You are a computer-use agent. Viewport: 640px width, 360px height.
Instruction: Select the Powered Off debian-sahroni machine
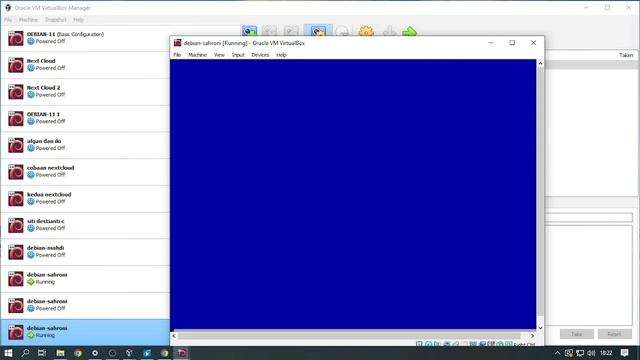(x=85, y=305)
